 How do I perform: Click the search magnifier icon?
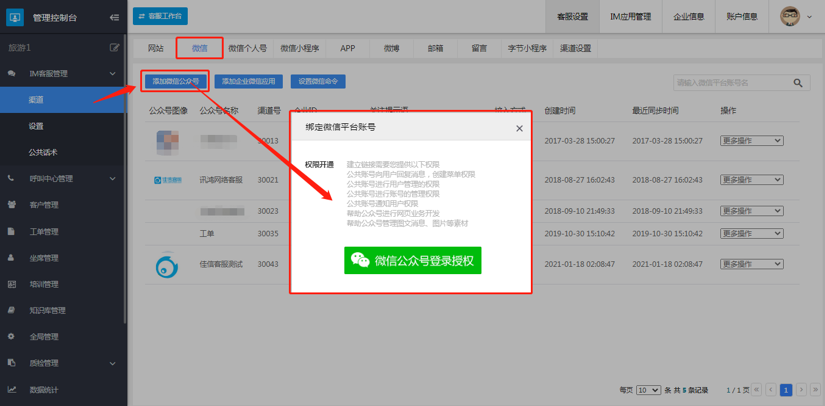[798, 83]
